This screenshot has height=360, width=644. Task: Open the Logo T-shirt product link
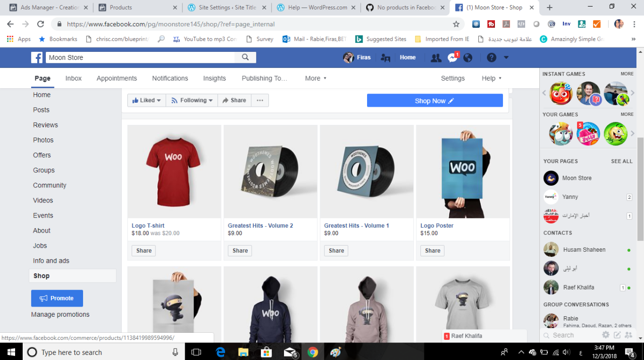[x=148, y=226]
